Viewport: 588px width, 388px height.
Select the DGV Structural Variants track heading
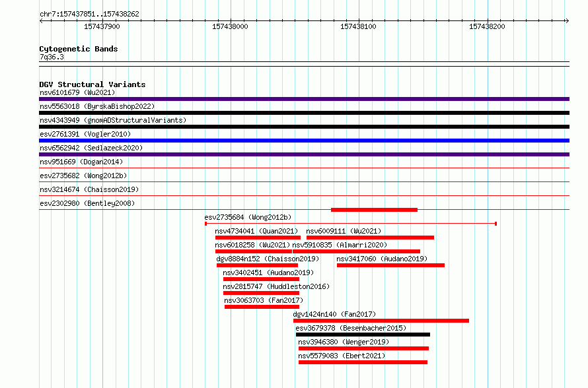(x=92, y=84)
